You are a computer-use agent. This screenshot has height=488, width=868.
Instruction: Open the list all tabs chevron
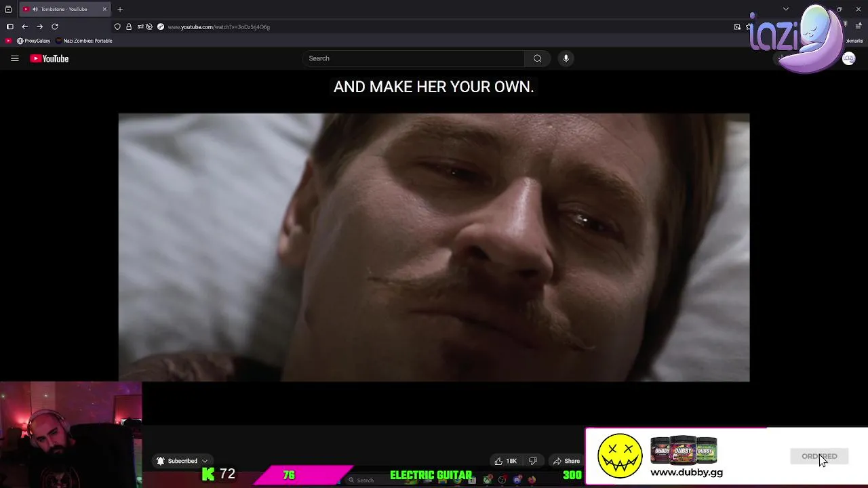(786, 9)
